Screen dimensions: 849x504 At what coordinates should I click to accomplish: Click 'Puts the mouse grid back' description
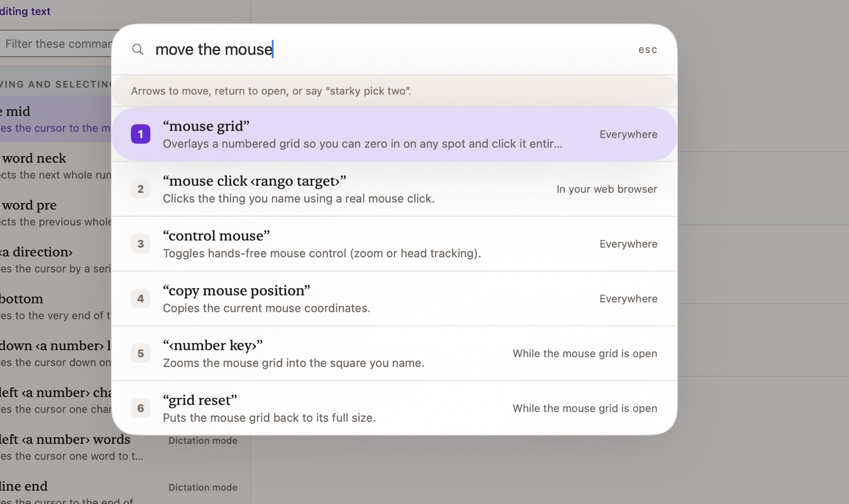pyautogui.click(x=269, y=418)
